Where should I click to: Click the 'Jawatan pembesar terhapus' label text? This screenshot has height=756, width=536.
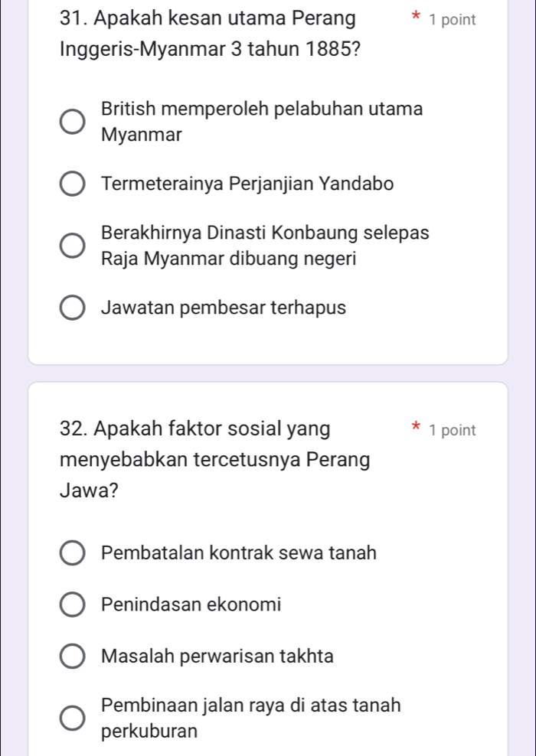point(223,308)
